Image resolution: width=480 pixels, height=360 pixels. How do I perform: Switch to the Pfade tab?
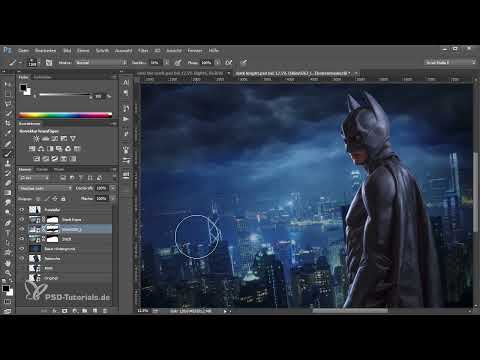[x=59, y=169]
